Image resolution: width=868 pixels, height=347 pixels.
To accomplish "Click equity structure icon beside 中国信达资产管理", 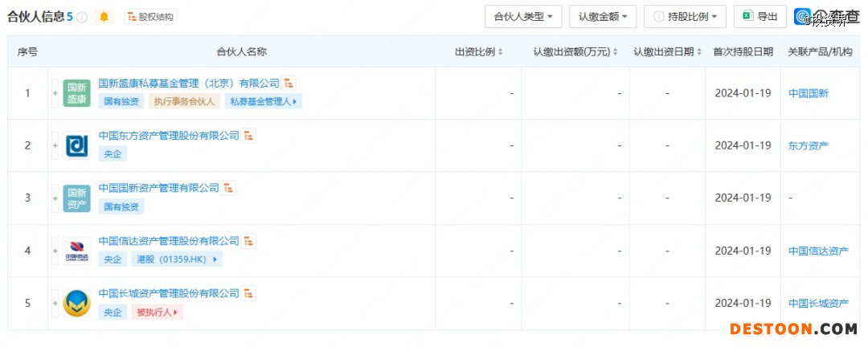I will 248,241.
